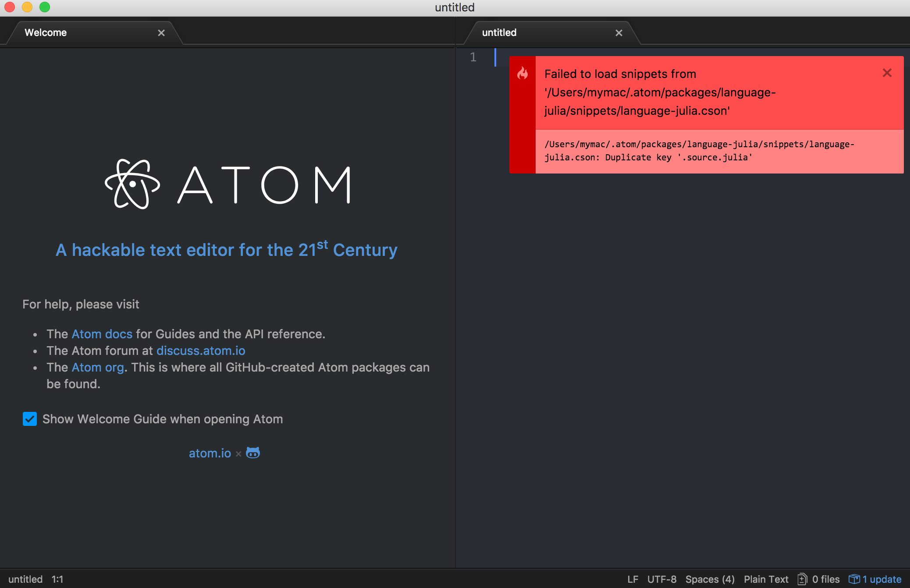Open the Atom docs link

[102, 333]
